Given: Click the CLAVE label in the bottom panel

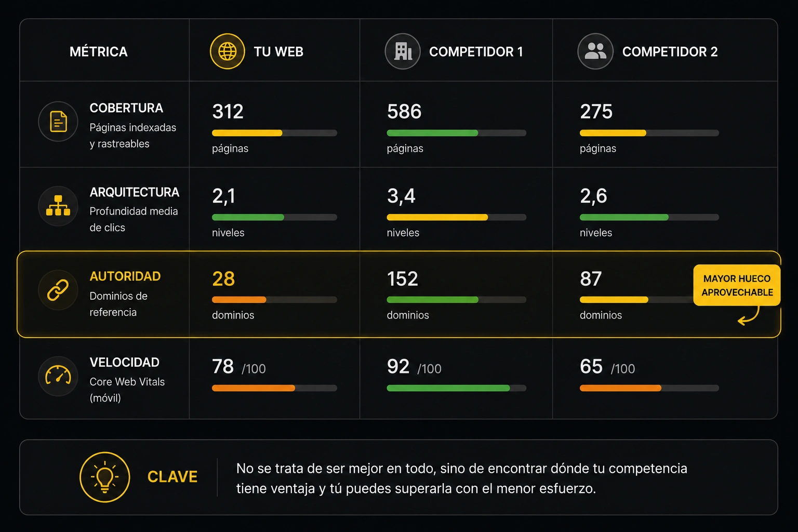Looking at the screenshot, I should 172,477.
